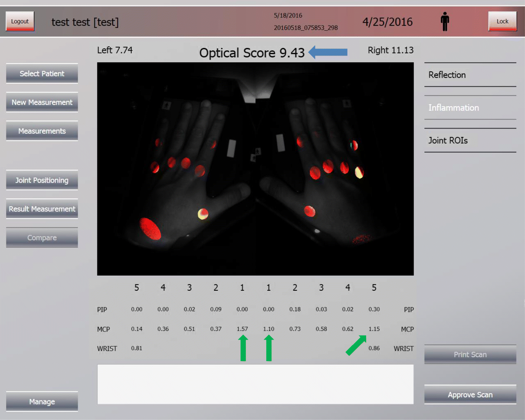Click the yellow left thumb joint marker
This screenshot has height=420, width=525.
[x=203, y=214]
